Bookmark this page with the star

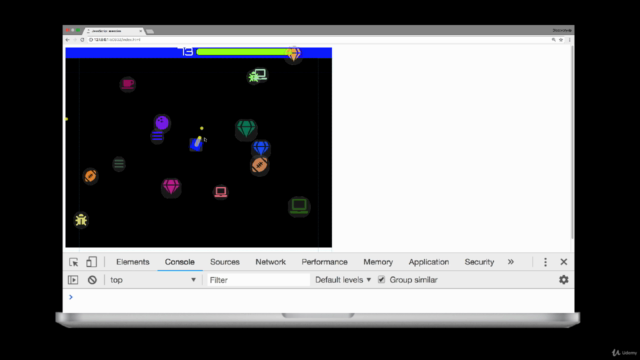click(x=561, y=40)
